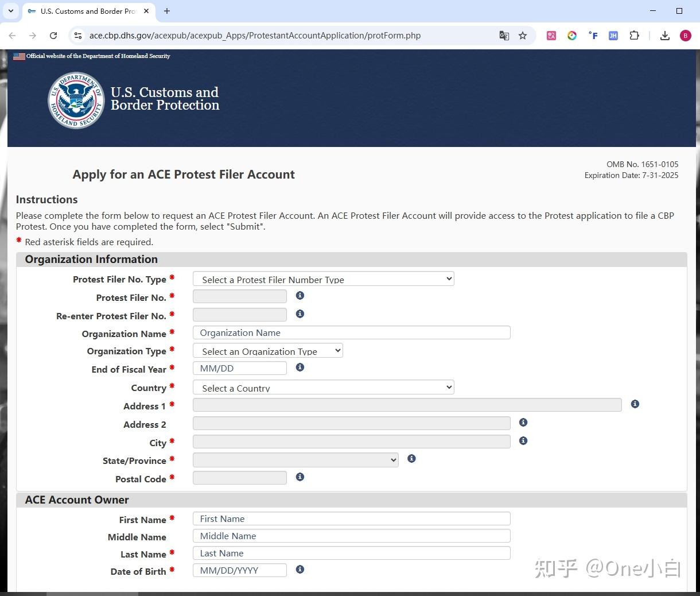Open the browser Extensions puzzle icon
The width and height of the screenshot is (700, 596).
(634, 36)
